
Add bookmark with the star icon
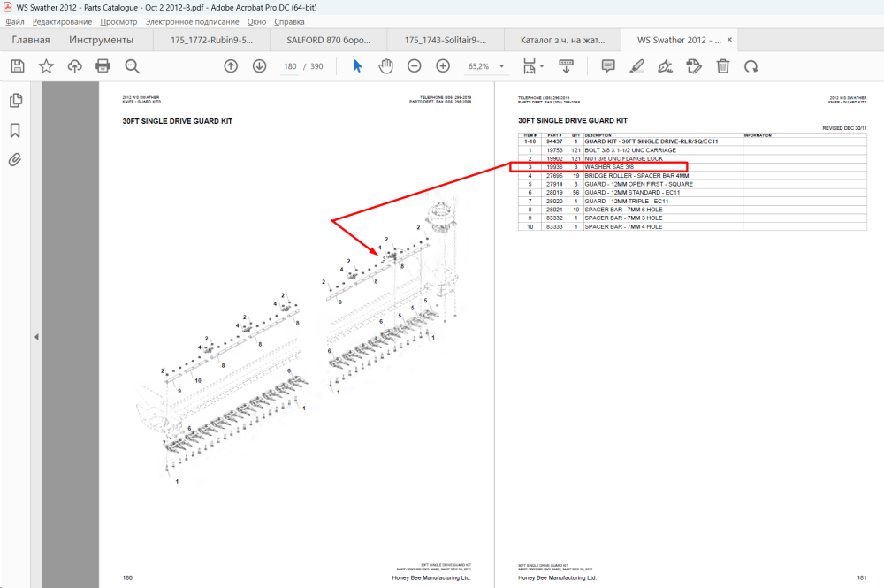point(46,66)
